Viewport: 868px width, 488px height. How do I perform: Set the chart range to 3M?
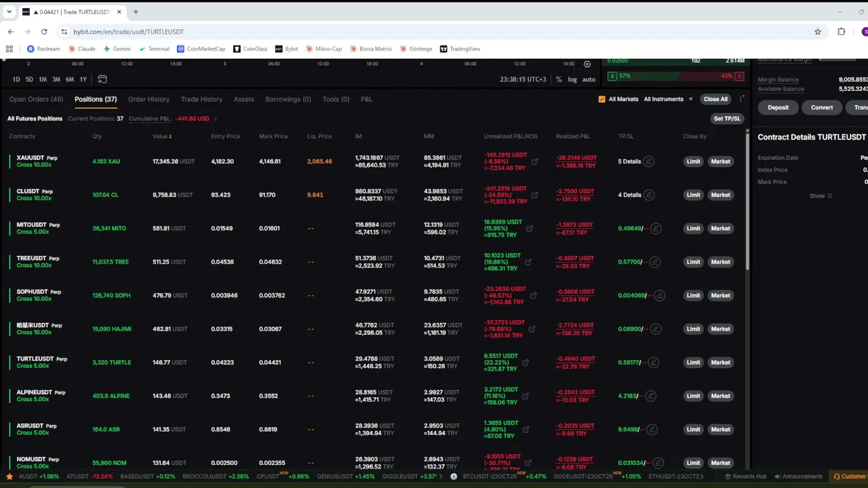pyautogui.click(x=56, y=79)
